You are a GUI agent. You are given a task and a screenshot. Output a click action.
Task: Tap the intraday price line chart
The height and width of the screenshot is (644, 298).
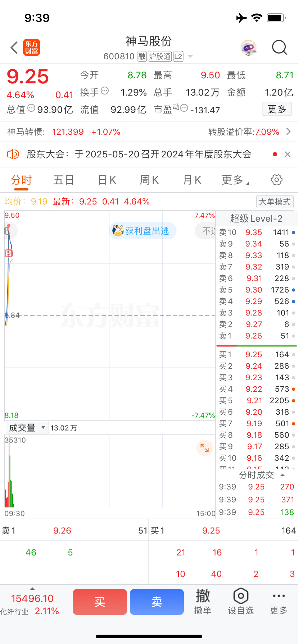click(110, 315)
